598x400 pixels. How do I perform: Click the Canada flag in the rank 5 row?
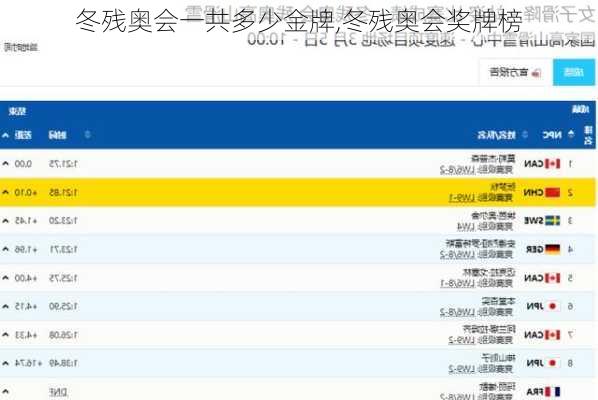(552, 278)
